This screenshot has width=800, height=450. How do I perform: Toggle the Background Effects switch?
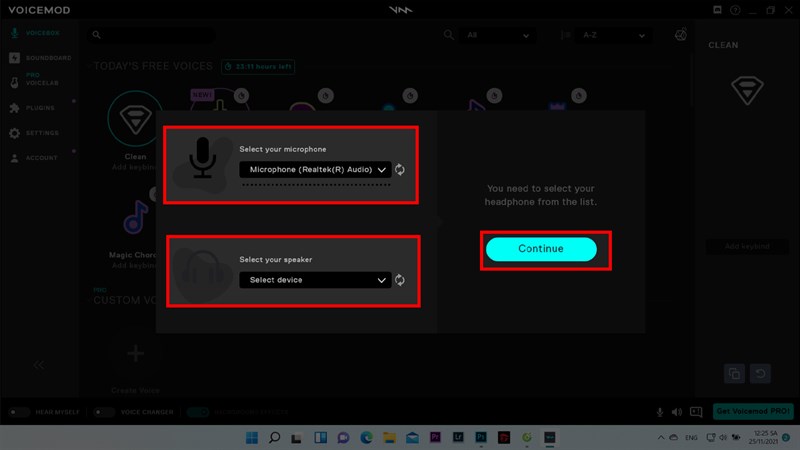click(198, 412)
